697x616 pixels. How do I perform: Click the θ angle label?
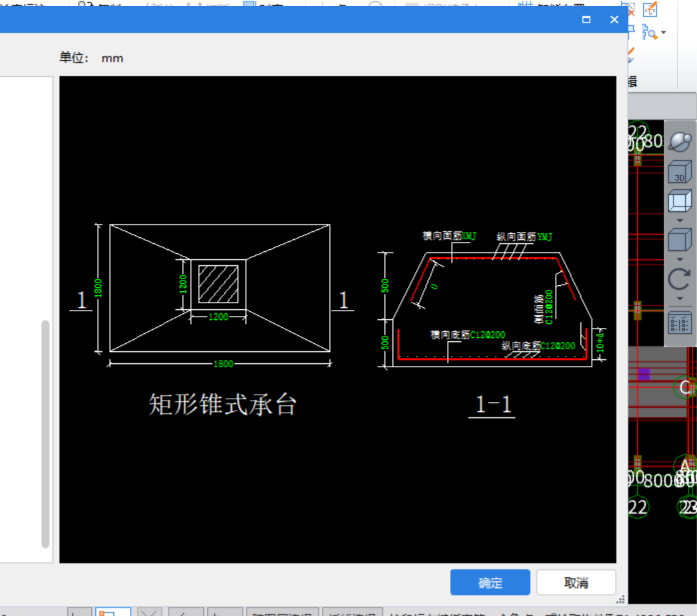point(434,287)
